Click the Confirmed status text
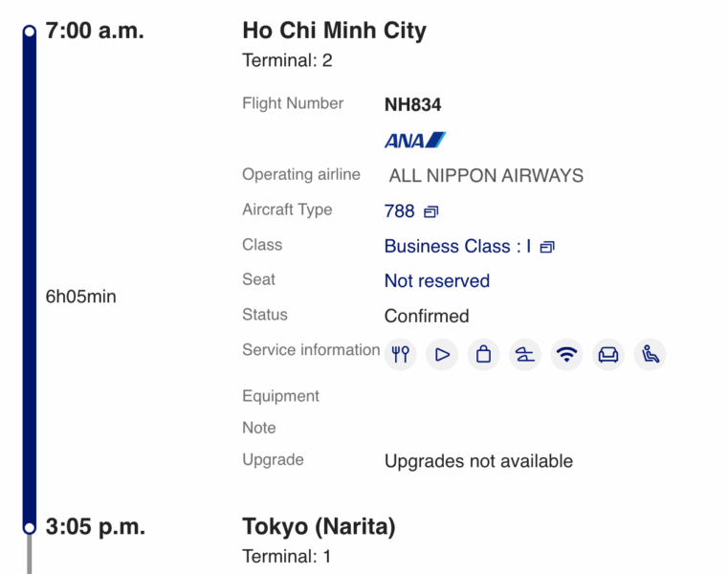This screenshot has height=574, width=728. pyautogui.click(x=427, y=316)
